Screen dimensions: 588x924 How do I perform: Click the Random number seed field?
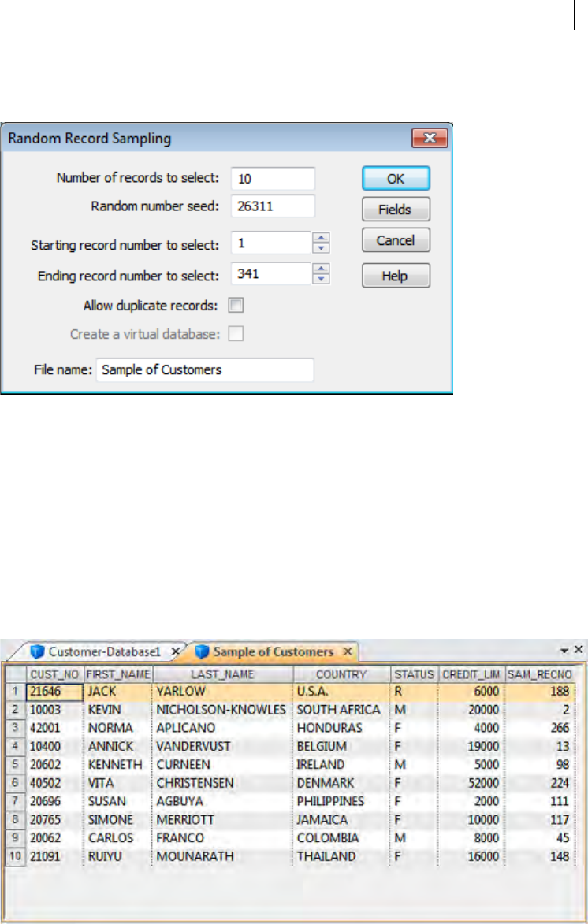point(273,206)
